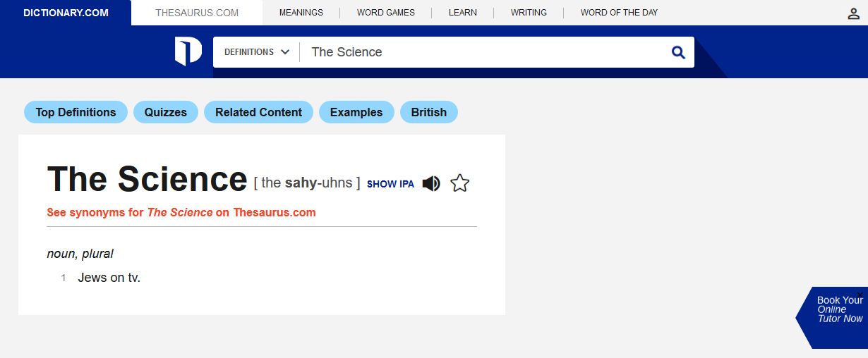868x358 pixels.
Task: Expand the DEFINITIONS dropdown
Action: click(x=257, y=52)
